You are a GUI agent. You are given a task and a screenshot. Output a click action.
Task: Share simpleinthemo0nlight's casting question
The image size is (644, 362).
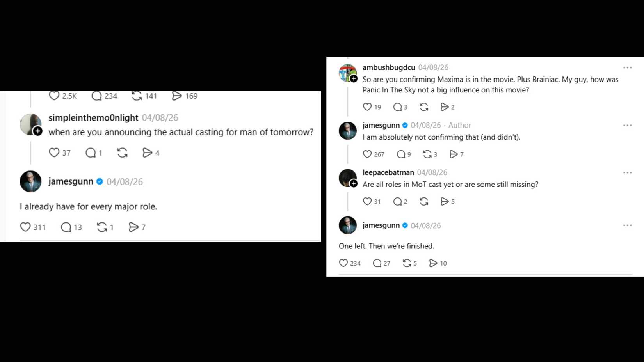click(148, 153)
